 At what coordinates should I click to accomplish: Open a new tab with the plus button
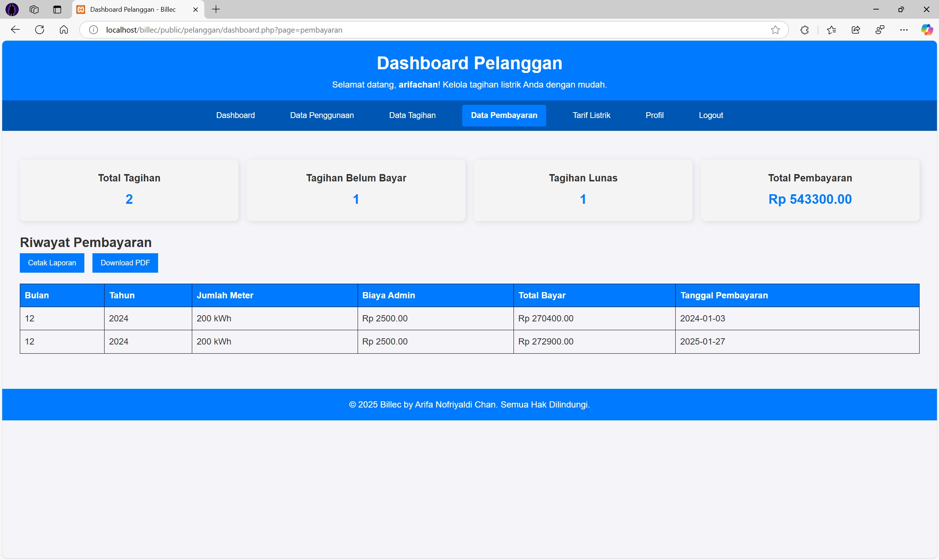[216, 10]
